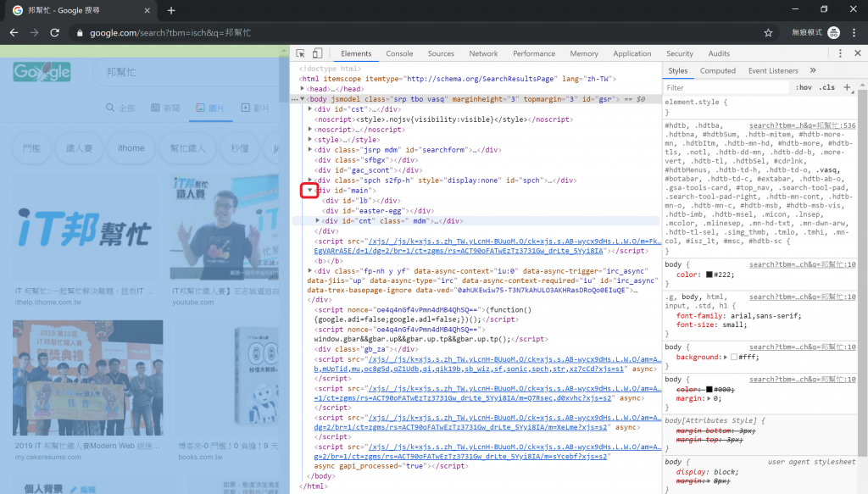The height and width of the screenshot is (494, 868).
Task: Open Chrome three-dot main menu
Action: click(x=854, y=33)
